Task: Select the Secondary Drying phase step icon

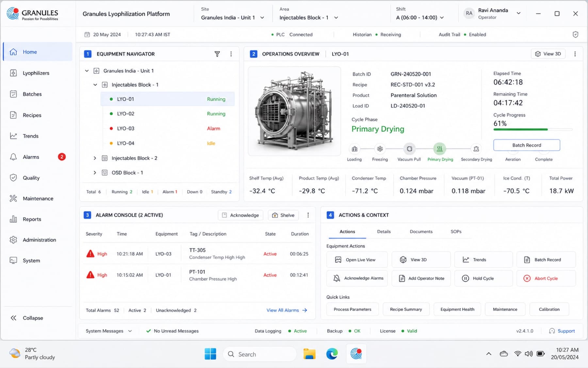Action: coord(476,149)
